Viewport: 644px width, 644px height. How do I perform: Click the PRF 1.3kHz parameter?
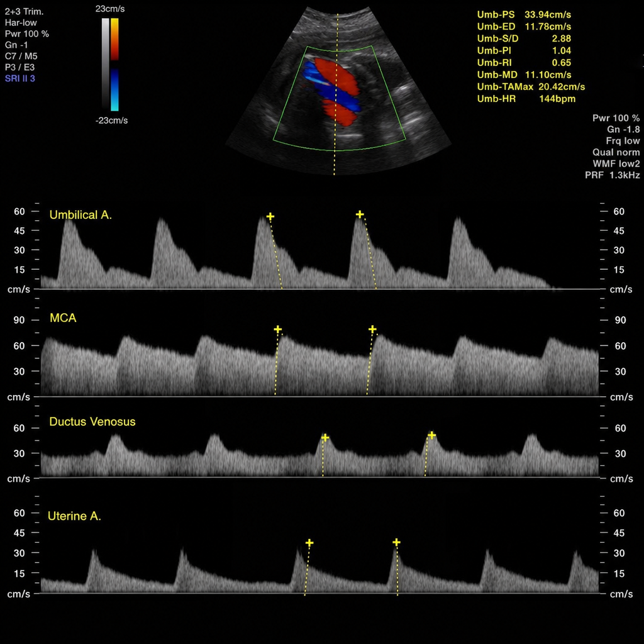coord(613,175)
